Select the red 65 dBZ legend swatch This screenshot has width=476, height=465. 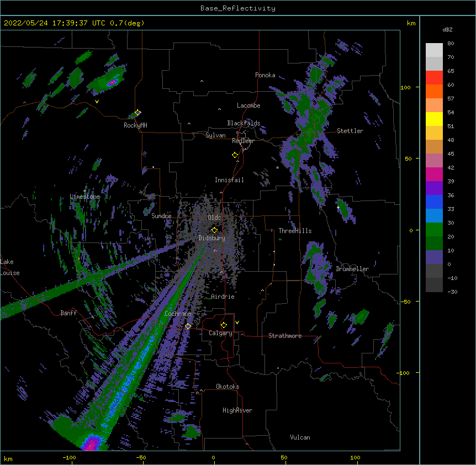point(434,78)
